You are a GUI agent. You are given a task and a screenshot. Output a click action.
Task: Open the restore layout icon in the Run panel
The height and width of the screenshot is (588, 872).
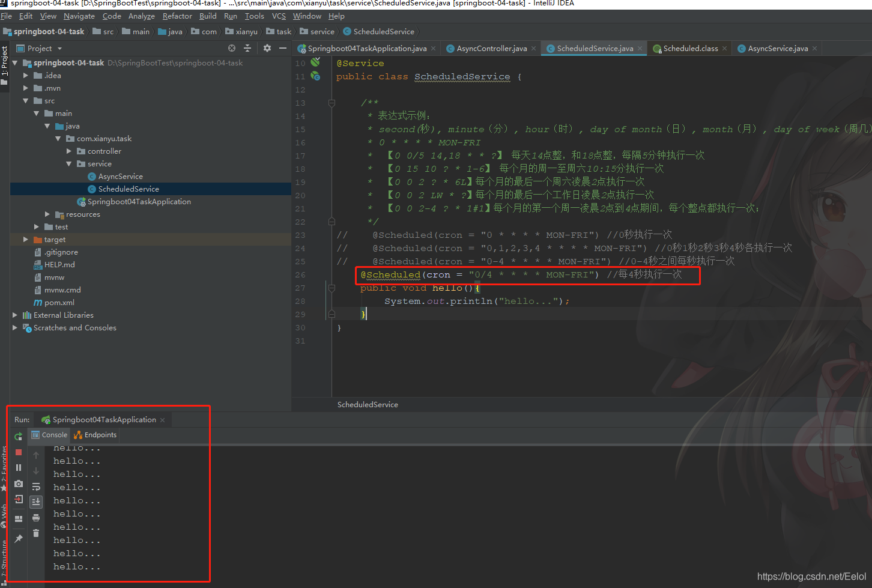pyautogui.click(x=19, y=518)
